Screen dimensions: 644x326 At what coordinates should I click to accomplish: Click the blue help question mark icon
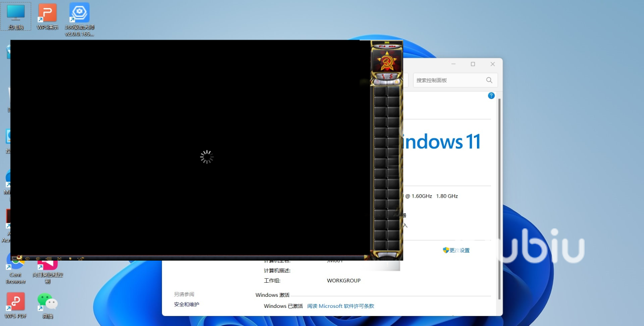491,96
